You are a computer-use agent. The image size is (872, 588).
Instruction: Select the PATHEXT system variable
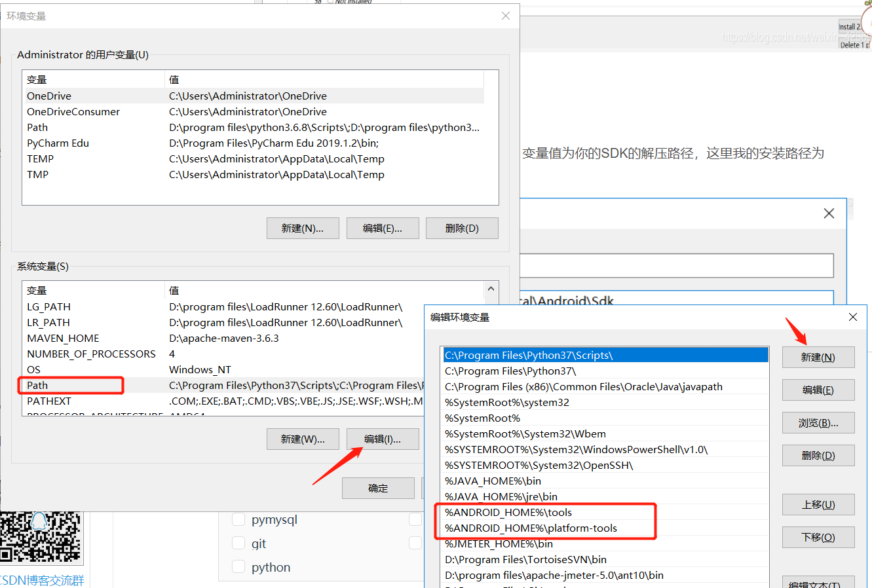(x=224, y=401)
